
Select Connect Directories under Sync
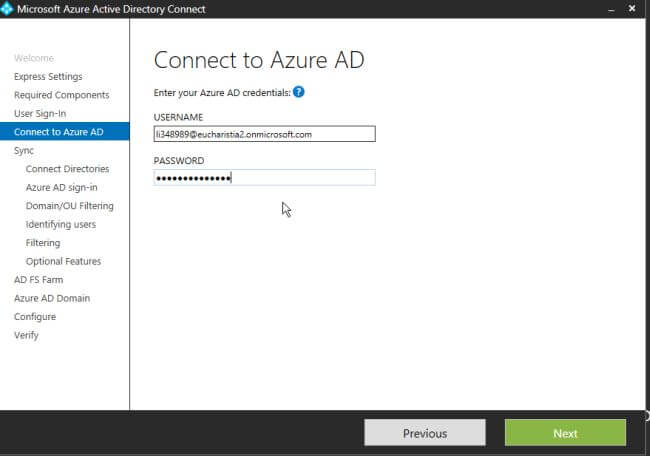pos(68,169)
